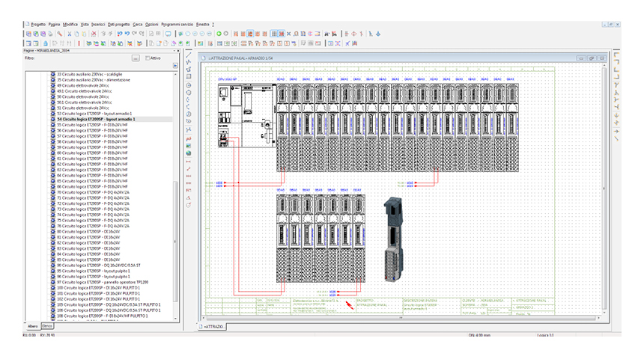Image resolution: width=644 pixels, height=359 pixels.
Task: Click the page tree vertical scrollbar
Action: 175,242
